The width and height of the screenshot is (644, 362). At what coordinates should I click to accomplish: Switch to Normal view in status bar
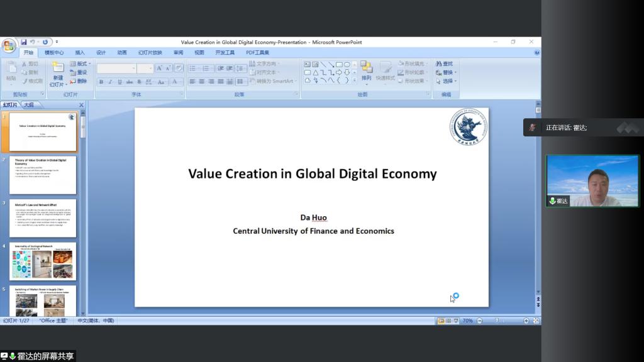coord(441,321)
